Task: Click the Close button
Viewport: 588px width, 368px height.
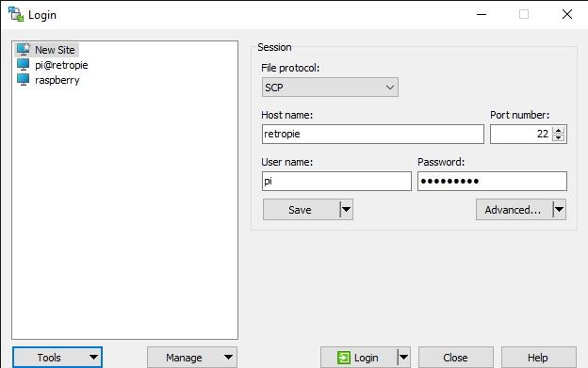Action: coord(456,358)
